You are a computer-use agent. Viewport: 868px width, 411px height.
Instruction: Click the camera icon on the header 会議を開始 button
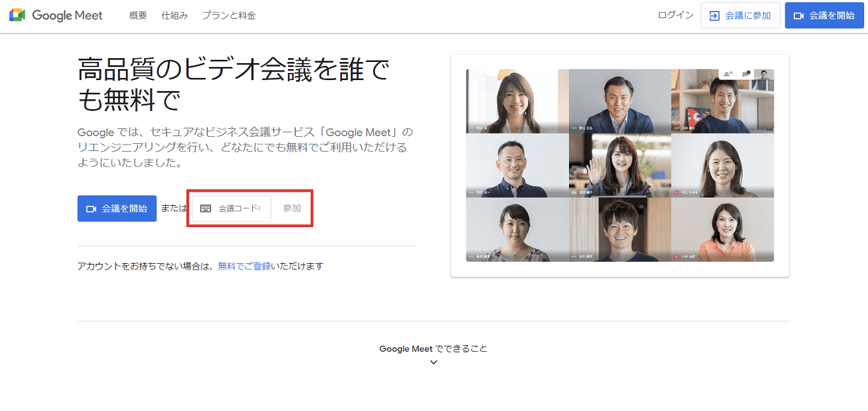[x=799, y=15]
